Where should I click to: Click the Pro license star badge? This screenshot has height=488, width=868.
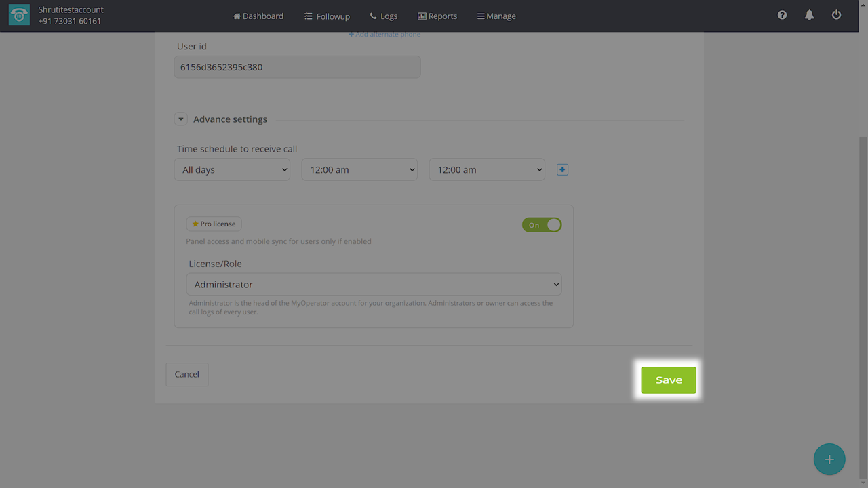[214, 224]
